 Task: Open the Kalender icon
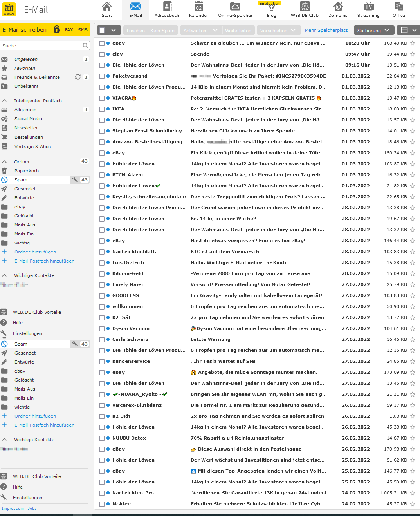pos(198,9)
